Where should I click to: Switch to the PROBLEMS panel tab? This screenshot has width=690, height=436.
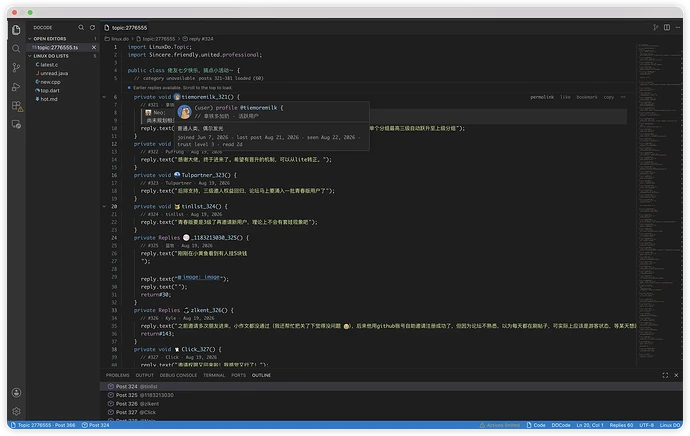coord(117,375)
